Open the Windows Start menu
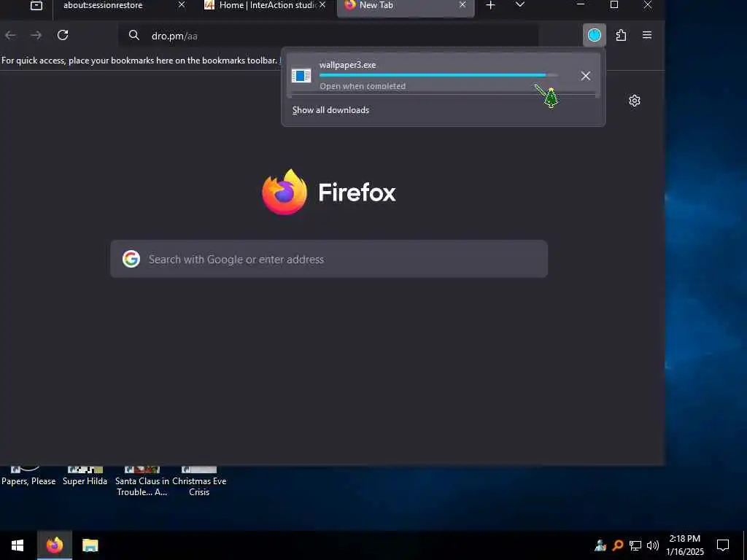Viewport: 747px width, 560px height. 18,545
